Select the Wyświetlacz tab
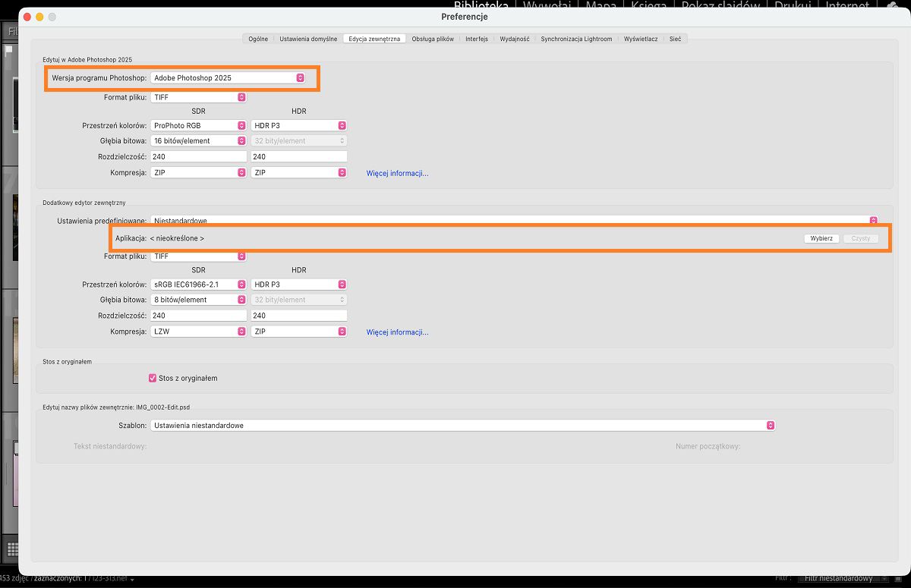The width and height of the screenshot is (911, 588). [x=641, y=39]
